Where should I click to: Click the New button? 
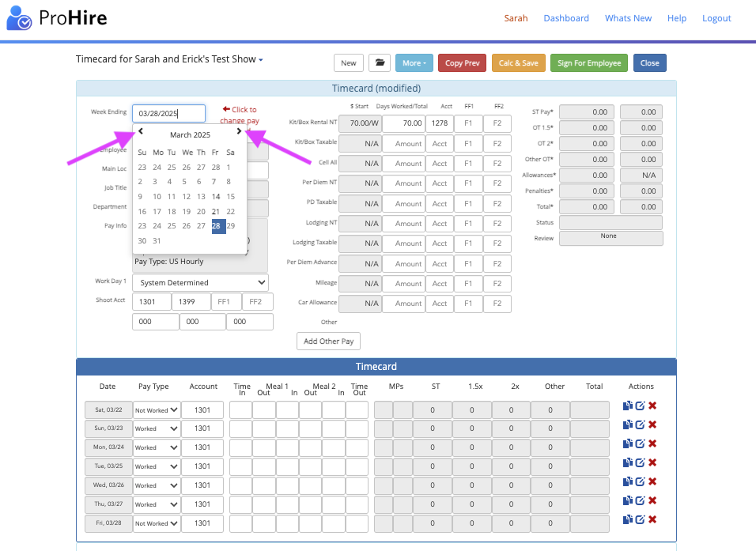(x=349, y=62)
